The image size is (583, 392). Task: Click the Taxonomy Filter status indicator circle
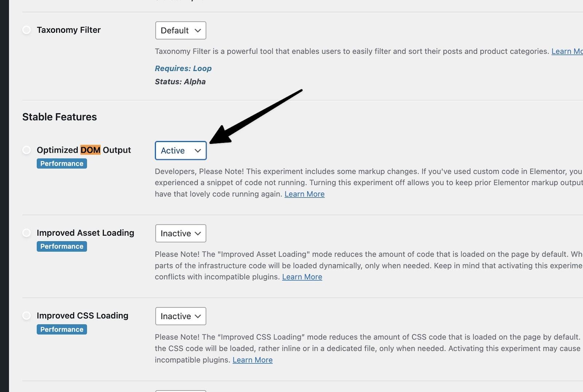pyautogui.click(x=27, y=30)
